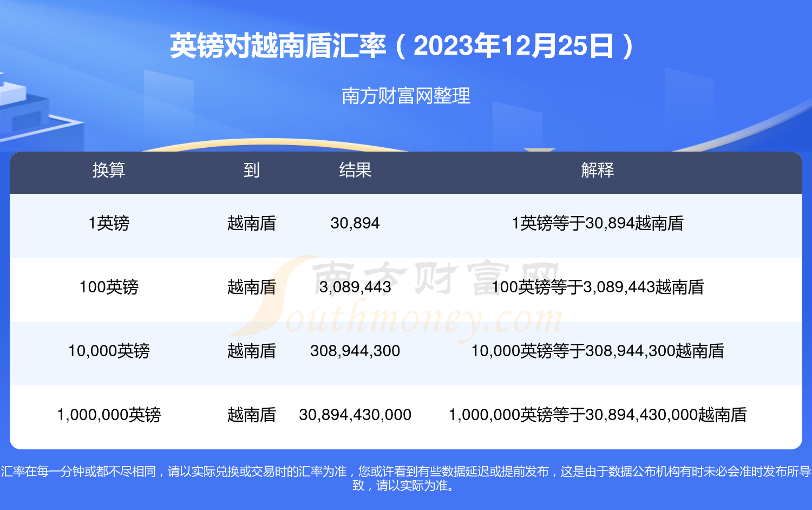
Task: Click the cell 1英镑
Action: pyautogui.click(x=109, y=223)
